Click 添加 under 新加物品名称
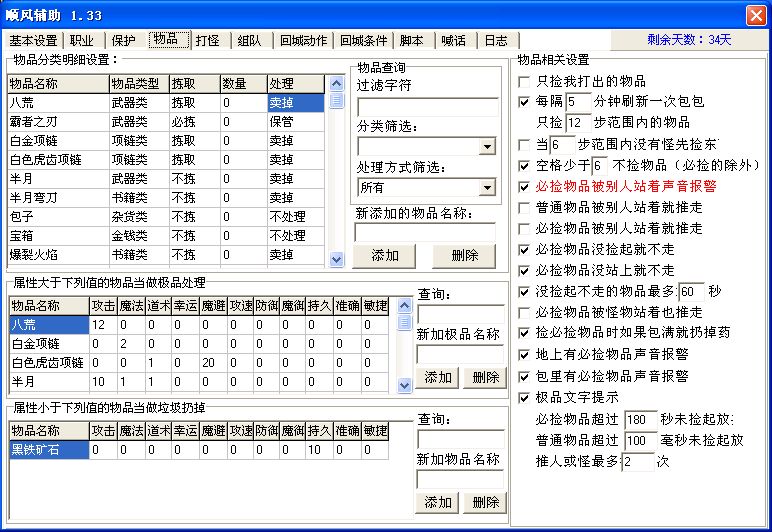This screenshot has width=772, height=532. pyautogui.click(x=437, y=502)
